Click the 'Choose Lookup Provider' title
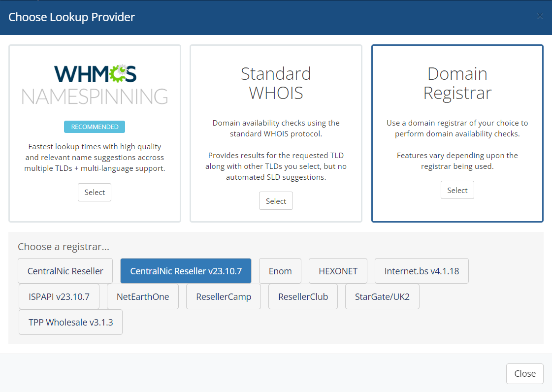This screenshot has height=392, width=552. 71,17
